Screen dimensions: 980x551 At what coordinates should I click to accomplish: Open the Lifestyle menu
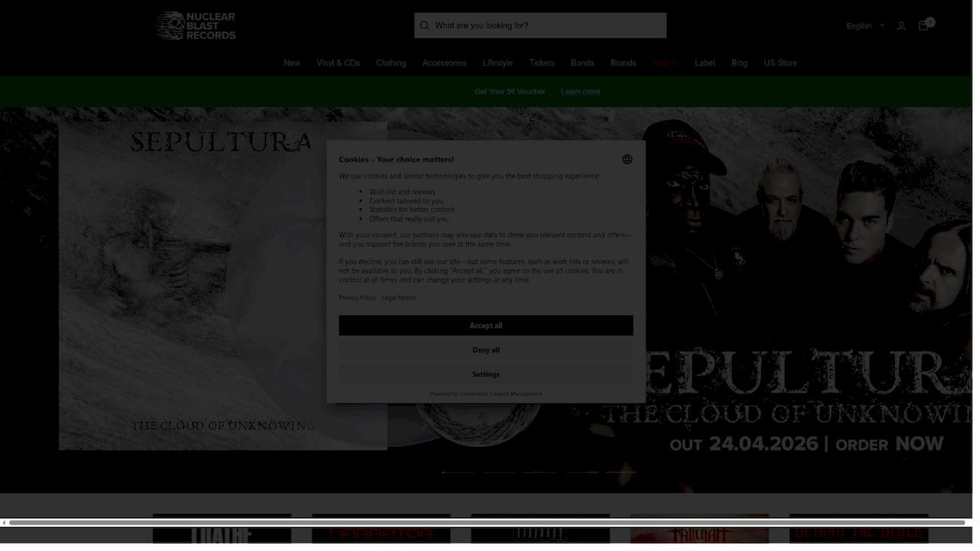point(498,63)
